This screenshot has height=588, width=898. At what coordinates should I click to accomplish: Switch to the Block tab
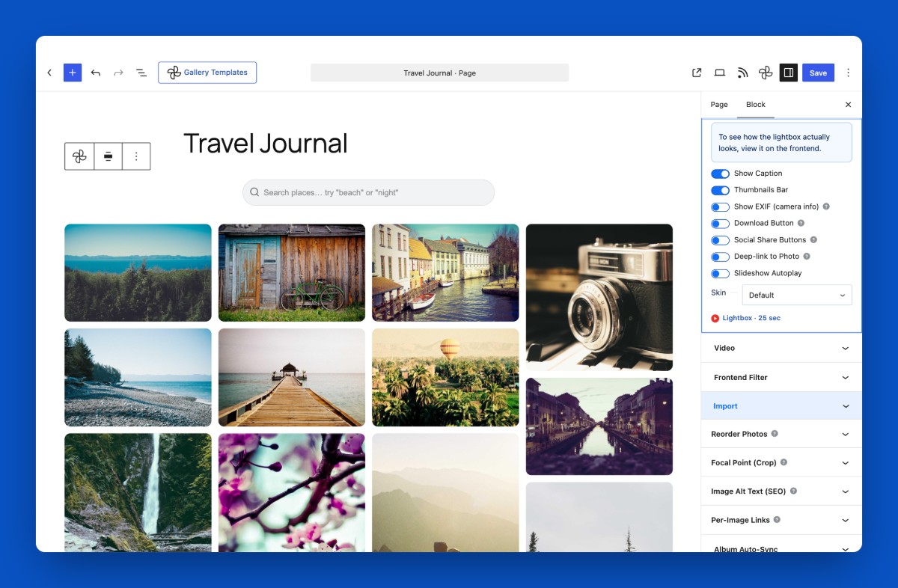pos(756,105)
